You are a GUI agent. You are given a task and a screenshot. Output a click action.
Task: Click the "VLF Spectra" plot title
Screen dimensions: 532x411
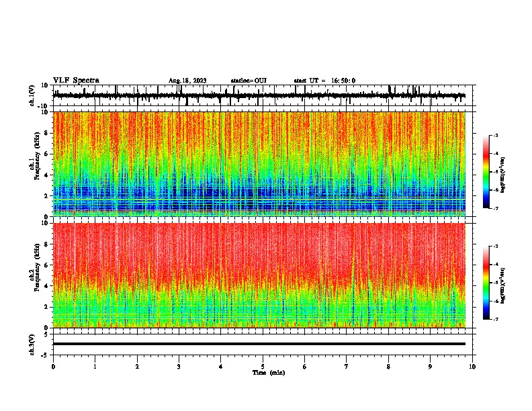(76, 81)
